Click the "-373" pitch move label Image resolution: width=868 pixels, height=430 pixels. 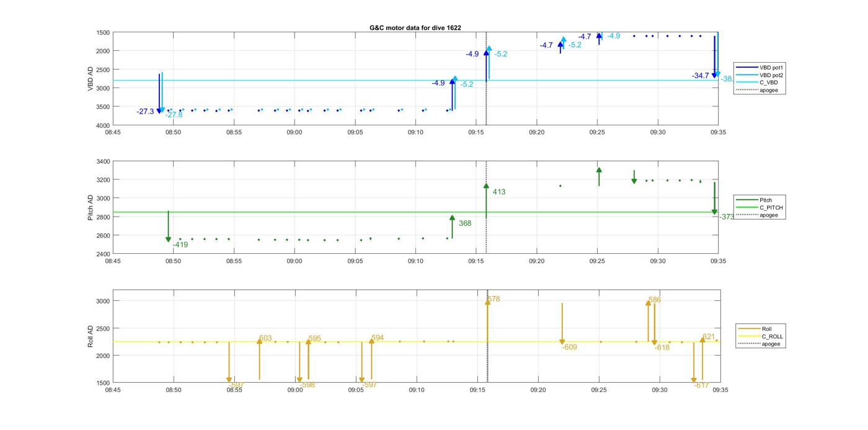(727, 217)
